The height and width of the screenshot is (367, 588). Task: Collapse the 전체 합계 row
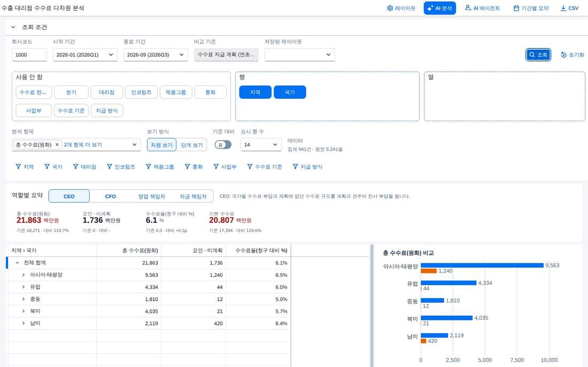(17, 263)
